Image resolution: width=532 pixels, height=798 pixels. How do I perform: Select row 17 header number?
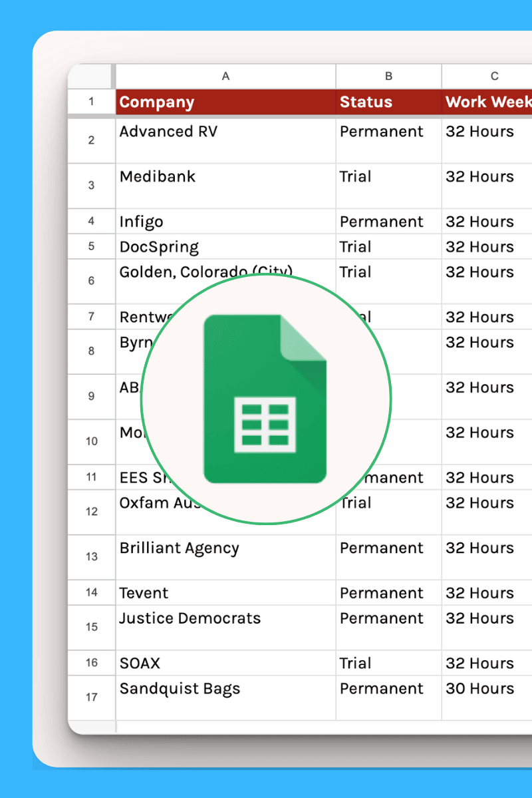91,698
